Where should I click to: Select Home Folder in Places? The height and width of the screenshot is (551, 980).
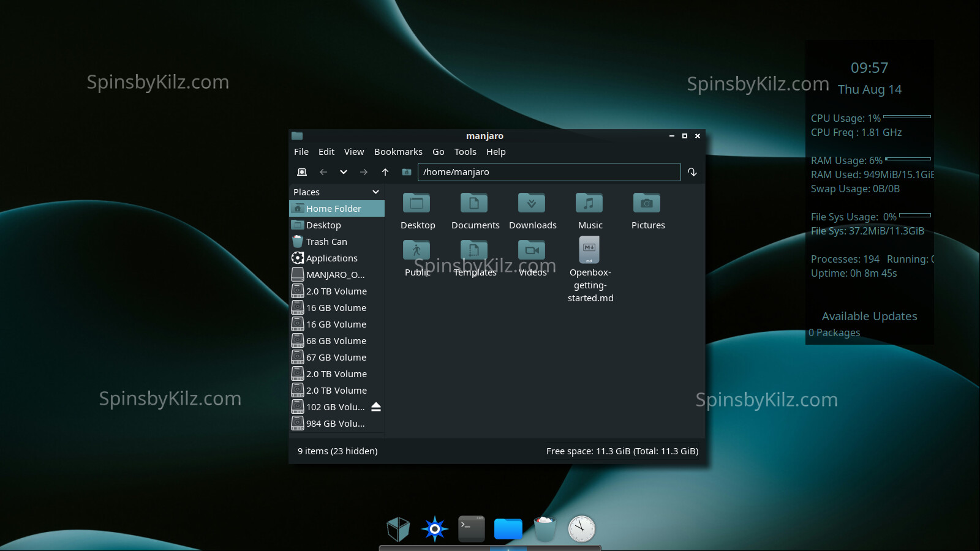337,209
